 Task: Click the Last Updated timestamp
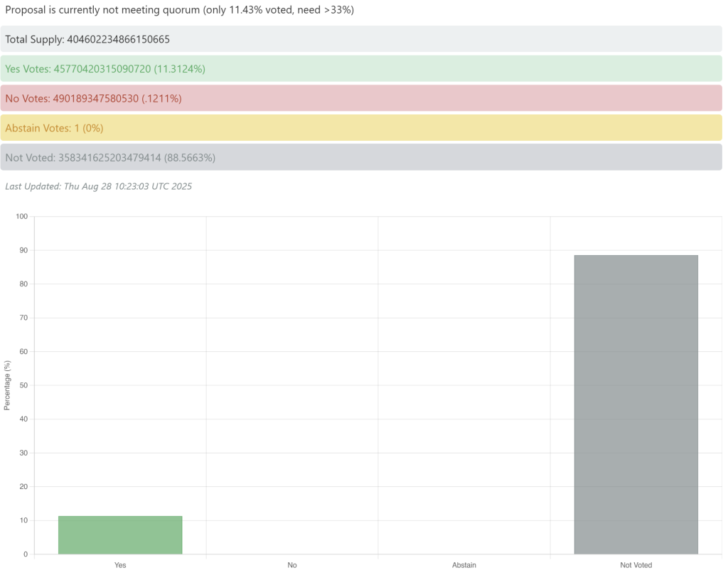98,186
